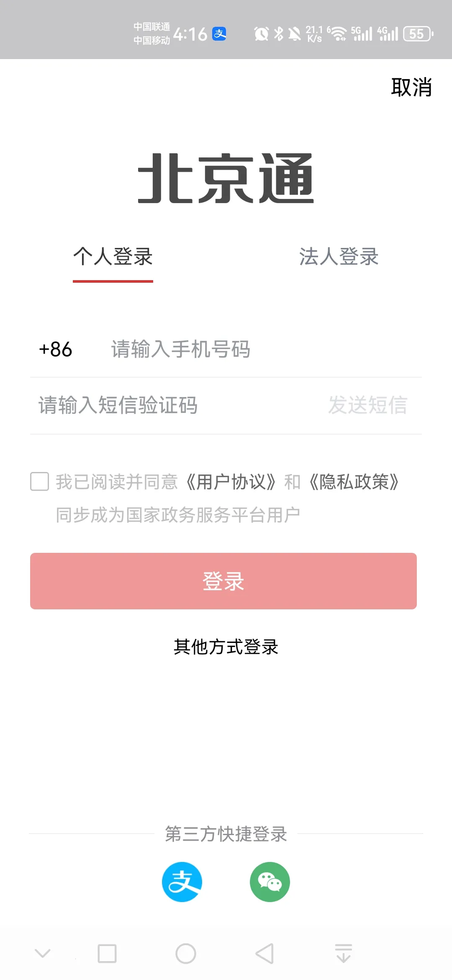
Task: Focus the phone number input field
Action: pyautogui.click(x=259, y=349)
